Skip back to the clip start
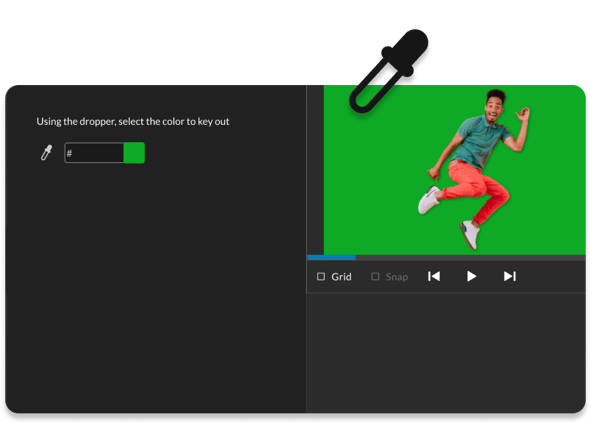Image resolution: width=591 pixels, height=424 pixels. tap(434, 276)
